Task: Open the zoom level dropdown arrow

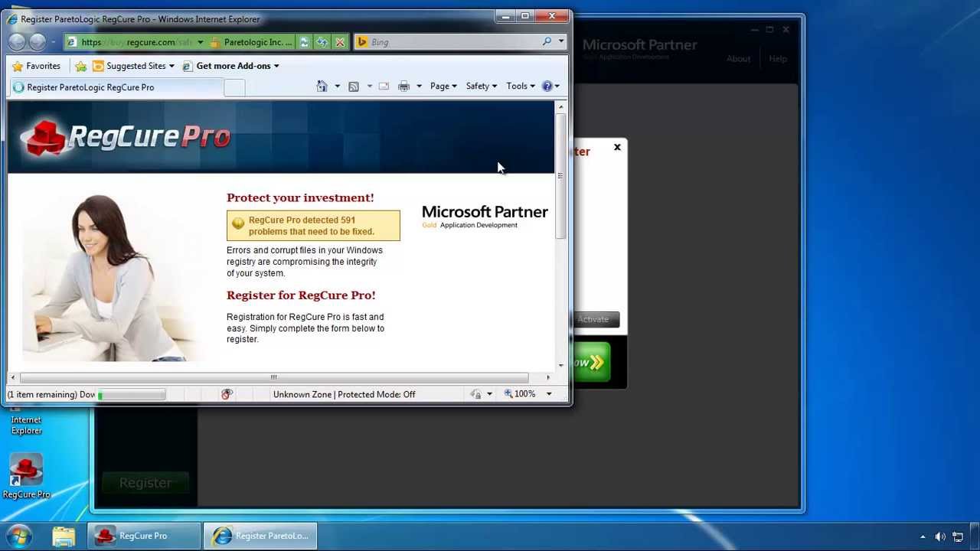Action: pos(548,394)
